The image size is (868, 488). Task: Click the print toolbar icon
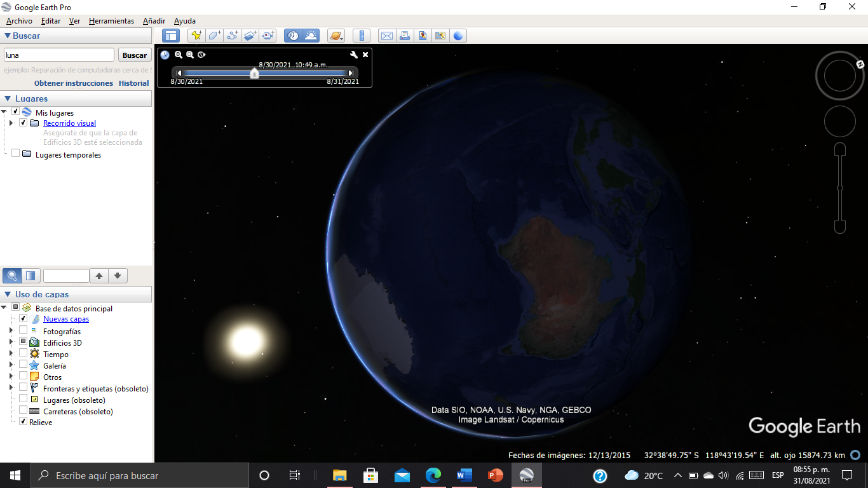(x=404, y=36)
